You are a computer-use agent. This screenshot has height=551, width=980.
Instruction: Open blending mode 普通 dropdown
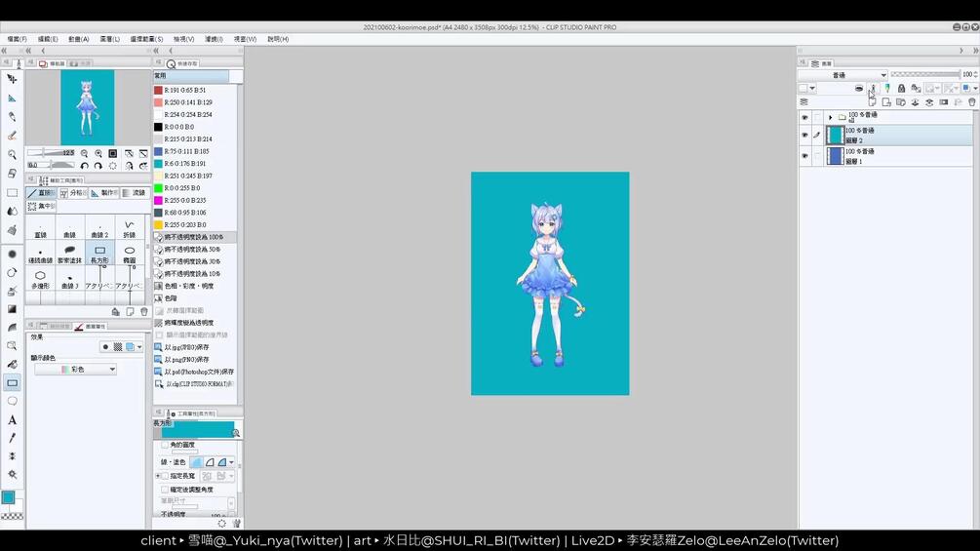tap(843, 75)
